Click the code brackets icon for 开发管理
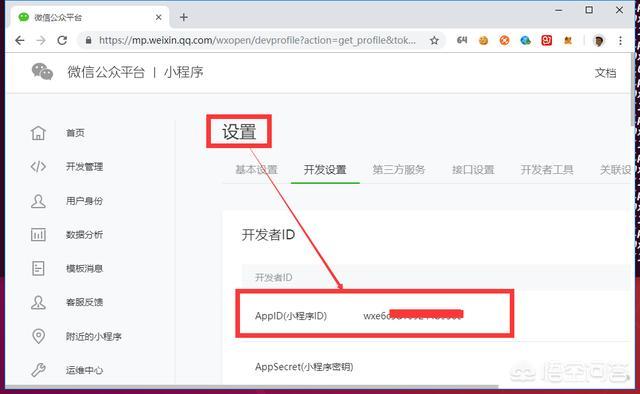Viewport: 640px width, 394px height. 38,167
